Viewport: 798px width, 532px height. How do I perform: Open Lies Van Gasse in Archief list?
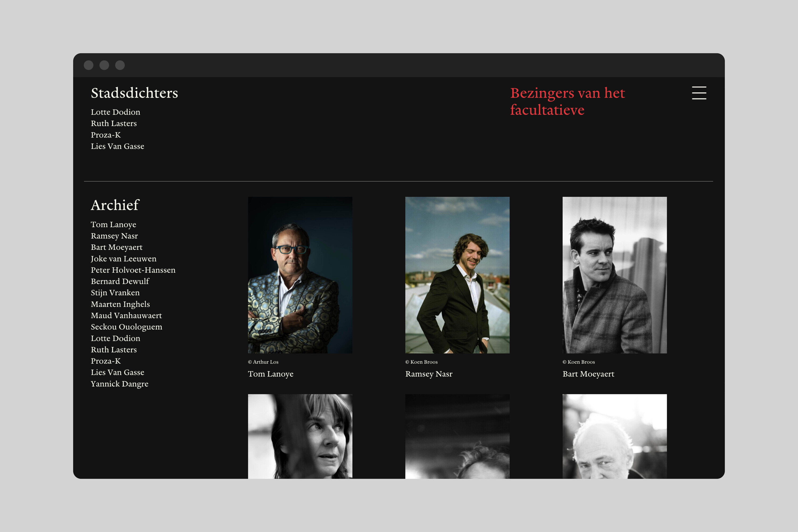click(117, 373)
